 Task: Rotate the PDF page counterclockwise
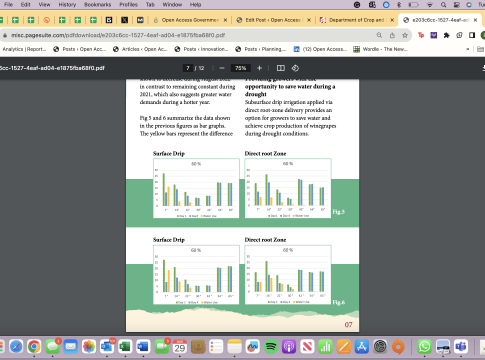pos(295,68)
